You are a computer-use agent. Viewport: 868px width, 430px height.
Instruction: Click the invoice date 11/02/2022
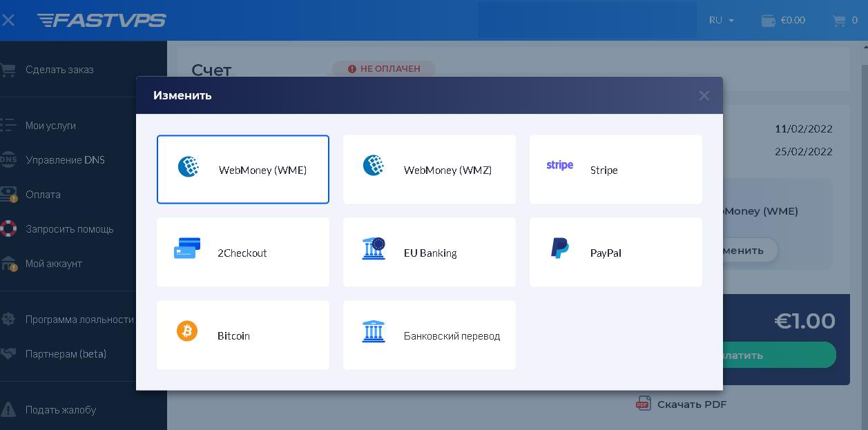(x=804, y=129)
